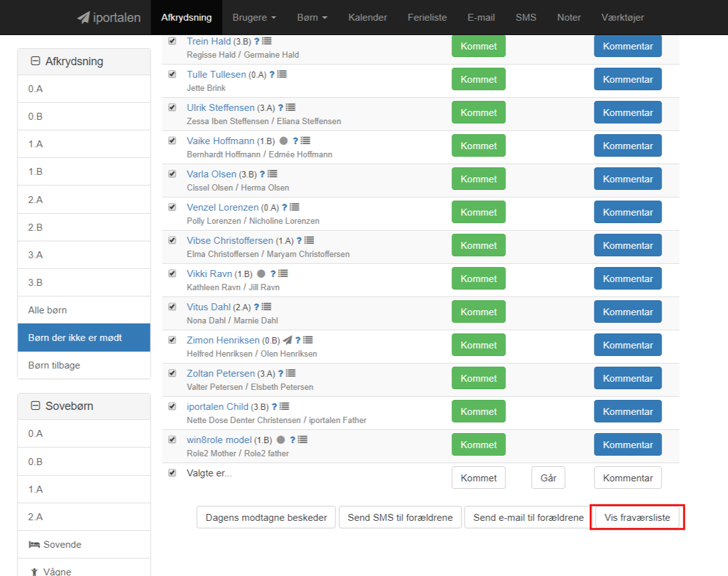Image resolution: width=728 pixels, height=576 pixels.
Task: Select class 2.B in Afkrydsning list
Action: click(84, 228)
